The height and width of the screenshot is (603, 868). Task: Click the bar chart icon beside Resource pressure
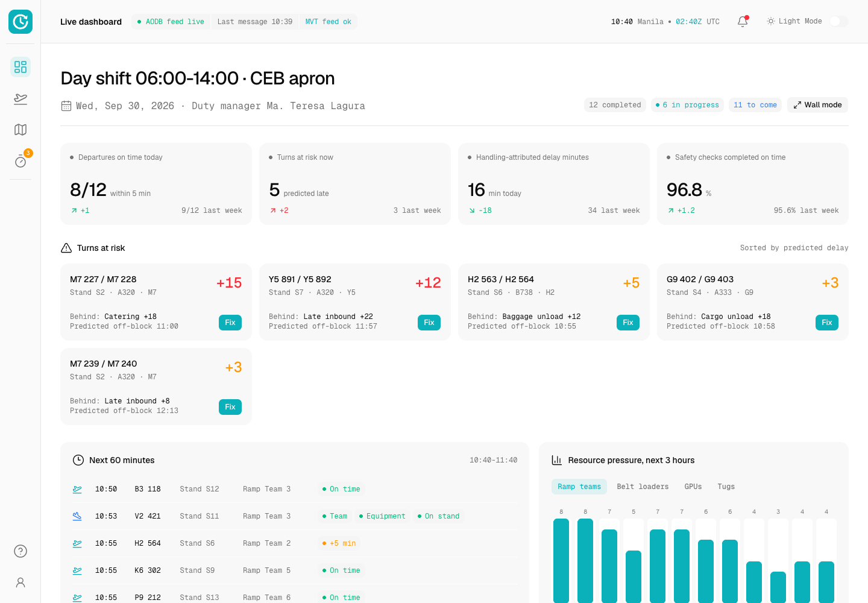tap(557, 460)
